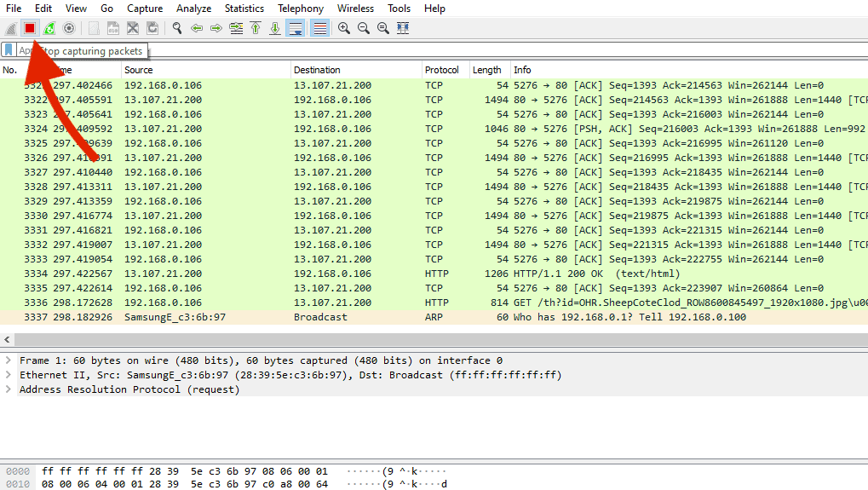This screenshot has width=868, height=490.
Task: Go forward in packet history
Action: tap(216, 28)
